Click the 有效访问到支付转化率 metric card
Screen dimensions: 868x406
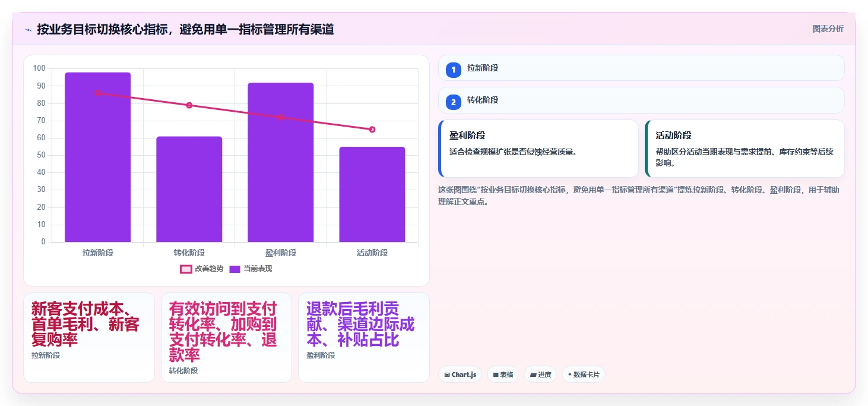pyautogui.click(x=226, y=338)
